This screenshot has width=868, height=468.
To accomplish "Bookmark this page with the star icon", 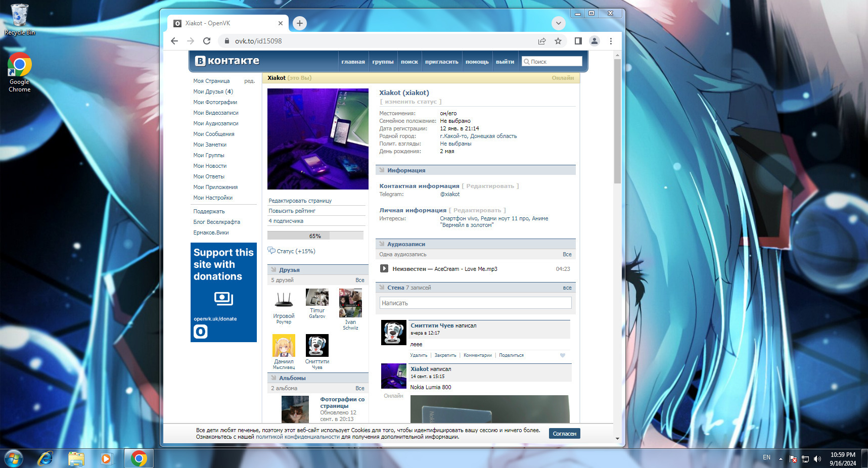I will click(x=558, y=41).
